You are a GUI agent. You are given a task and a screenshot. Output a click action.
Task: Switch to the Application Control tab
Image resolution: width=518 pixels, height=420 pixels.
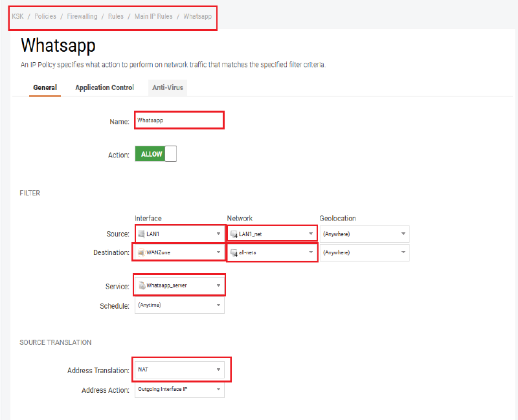[104, 87]
